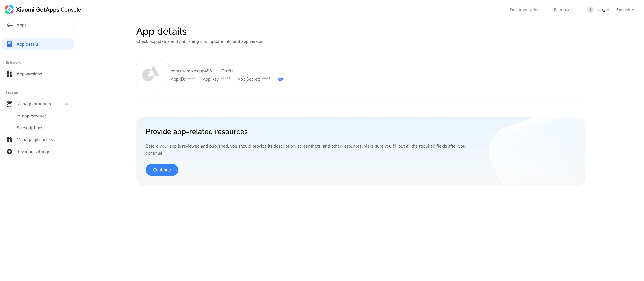Click the Xiaomi GetApps logo icon
The width and height of the screenshot is (644, 281).
9,9
